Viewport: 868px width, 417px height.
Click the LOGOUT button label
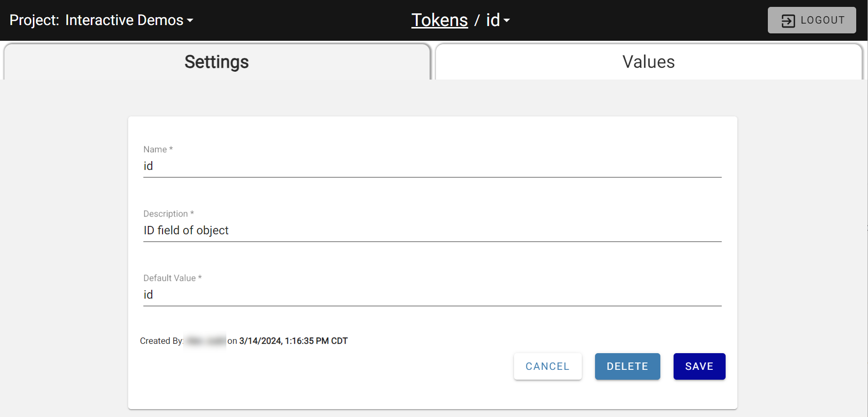tap(822, 20)
